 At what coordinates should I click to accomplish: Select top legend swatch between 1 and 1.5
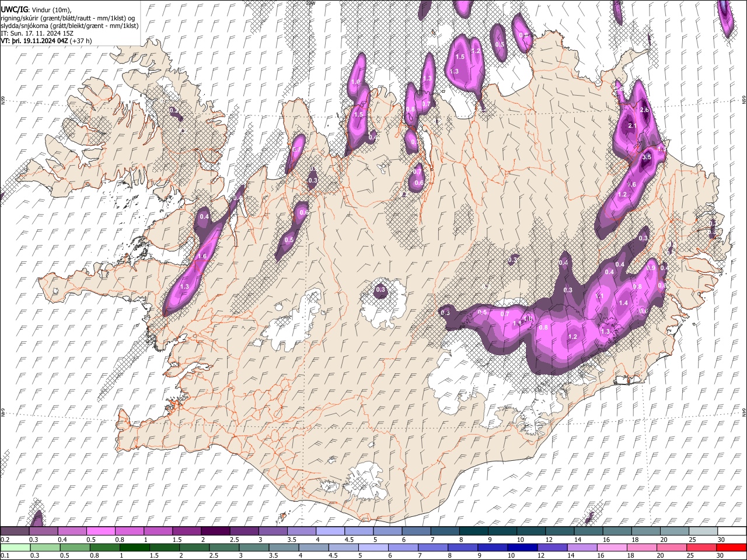[x=158, y=531]
